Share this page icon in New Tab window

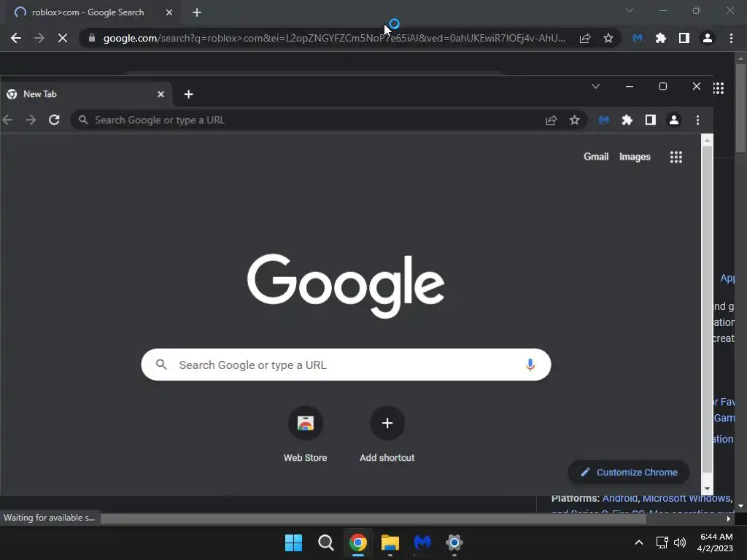pos(551,120)
